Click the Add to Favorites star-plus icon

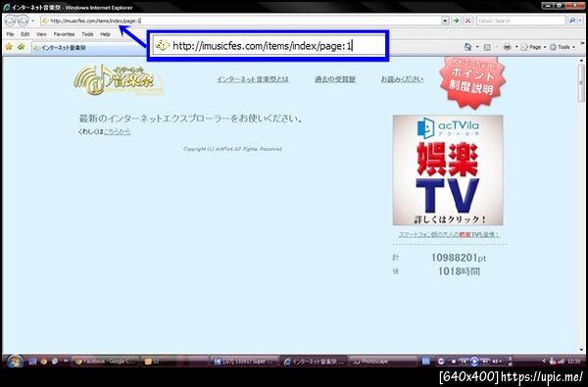pyautogui.click(x=22, y=47)
